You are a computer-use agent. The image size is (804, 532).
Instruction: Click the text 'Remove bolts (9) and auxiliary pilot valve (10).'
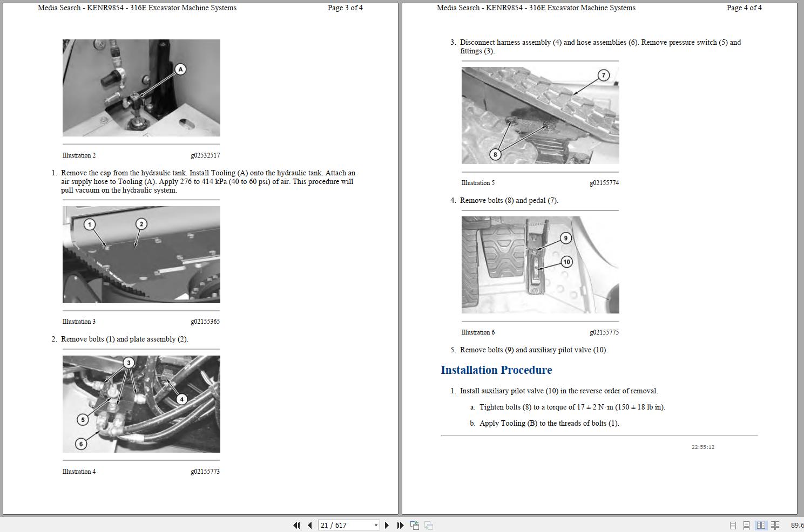534,350
